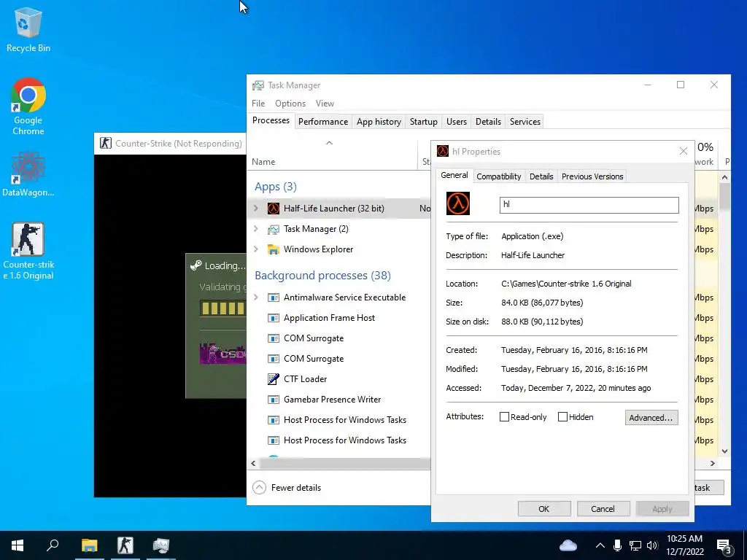Image resolution: width=747 pixels, height=560 pixels.
Task: Open File Explorer from the taskbar
Action: (x=89, y=545)
